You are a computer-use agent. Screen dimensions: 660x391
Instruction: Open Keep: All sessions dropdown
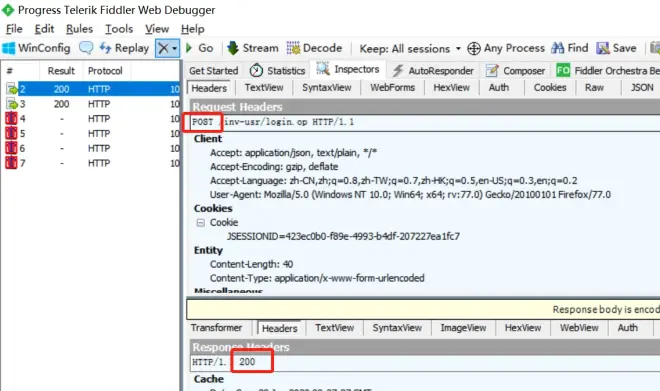coord(410,48)
